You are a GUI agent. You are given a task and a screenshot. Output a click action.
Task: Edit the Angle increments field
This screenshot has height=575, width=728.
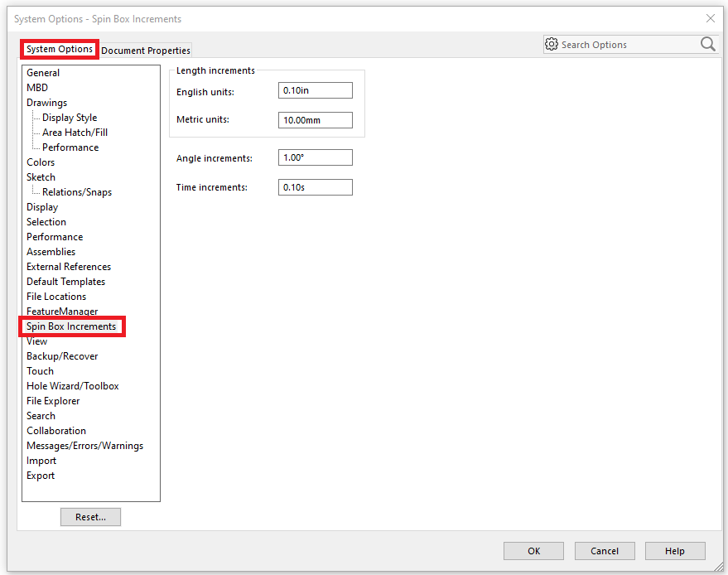pos(316,157)
